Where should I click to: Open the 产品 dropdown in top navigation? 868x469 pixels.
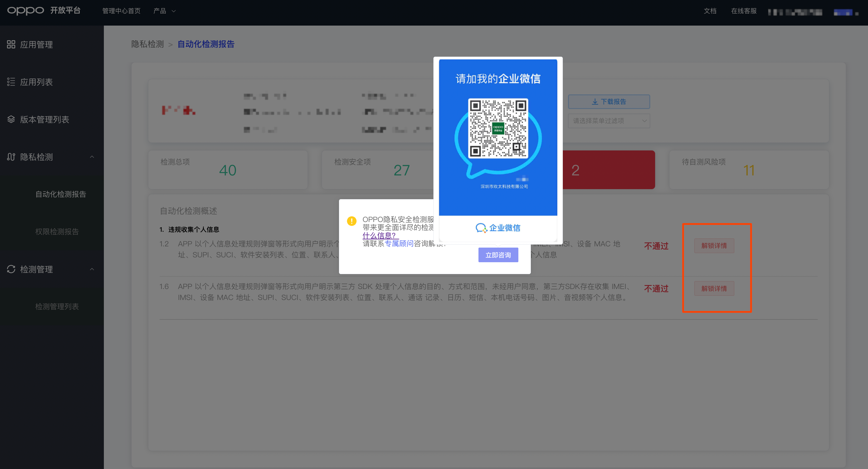pyautogui.click(x=164, y=10)
